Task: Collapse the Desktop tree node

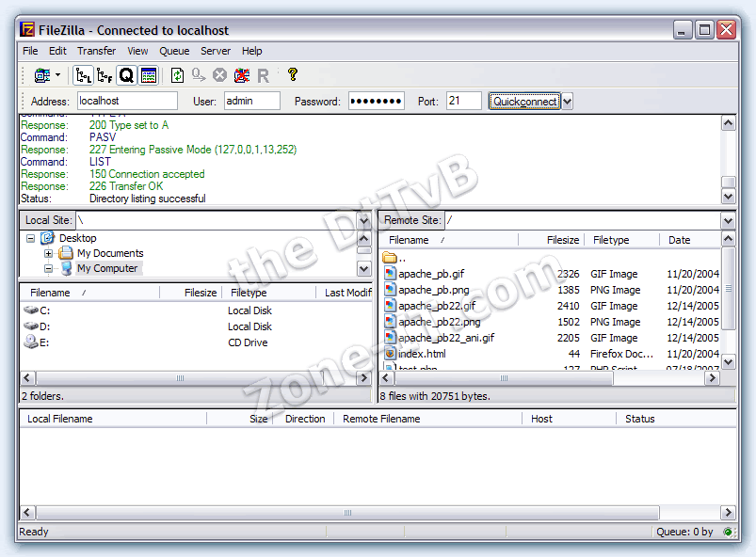Action: click(x=30, y=238)
